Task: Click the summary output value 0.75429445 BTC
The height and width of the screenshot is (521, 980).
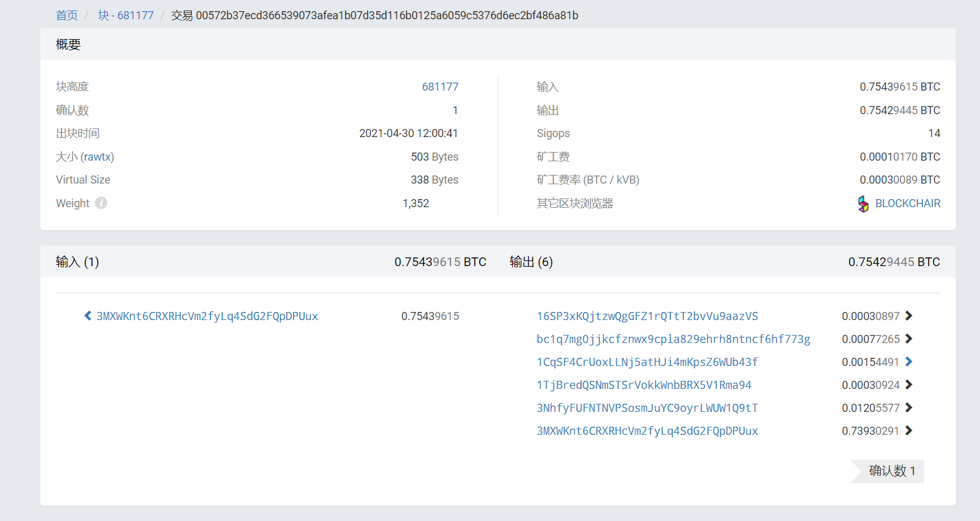Action: click(x=900, y=110)
